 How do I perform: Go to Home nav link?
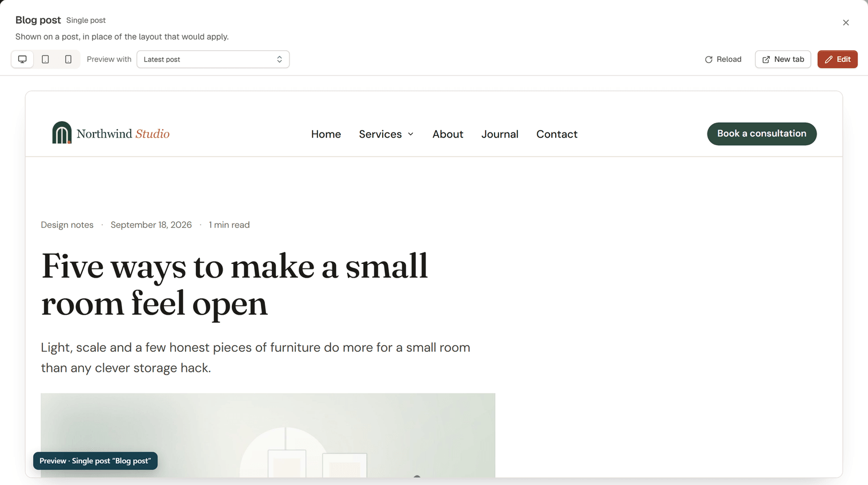tap(326, 134)
